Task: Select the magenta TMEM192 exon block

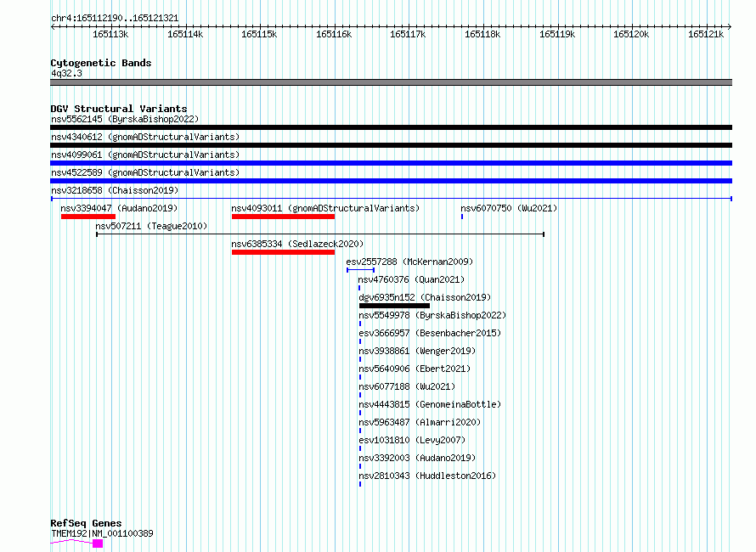Action: 98,544
